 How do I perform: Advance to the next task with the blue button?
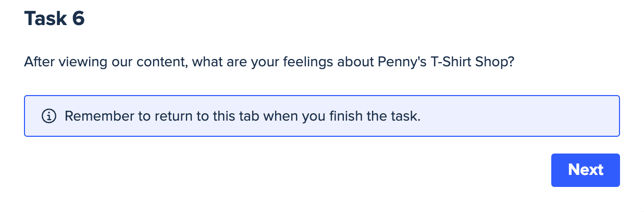(x=585, y=170)
